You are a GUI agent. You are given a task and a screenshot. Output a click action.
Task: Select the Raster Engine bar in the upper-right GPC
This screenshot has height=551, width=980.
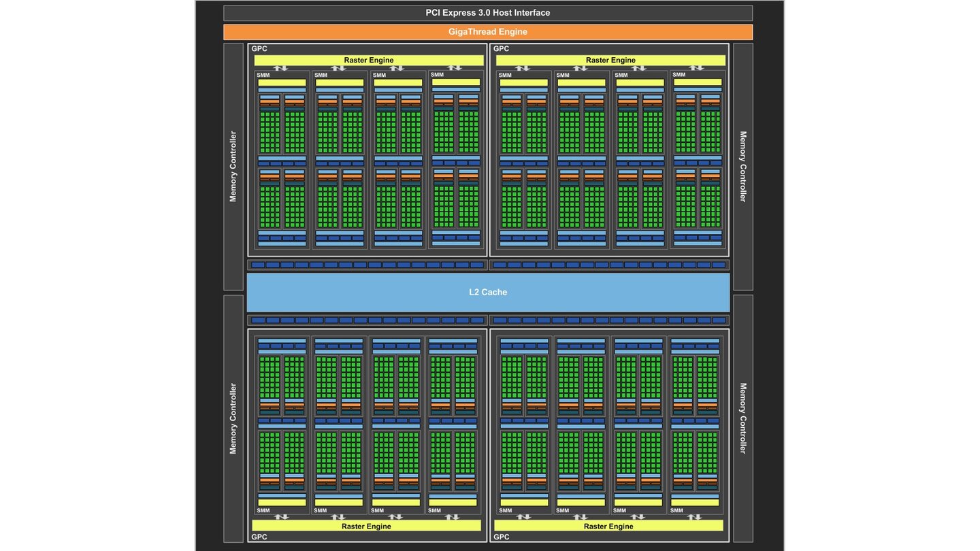coord(611,61)
